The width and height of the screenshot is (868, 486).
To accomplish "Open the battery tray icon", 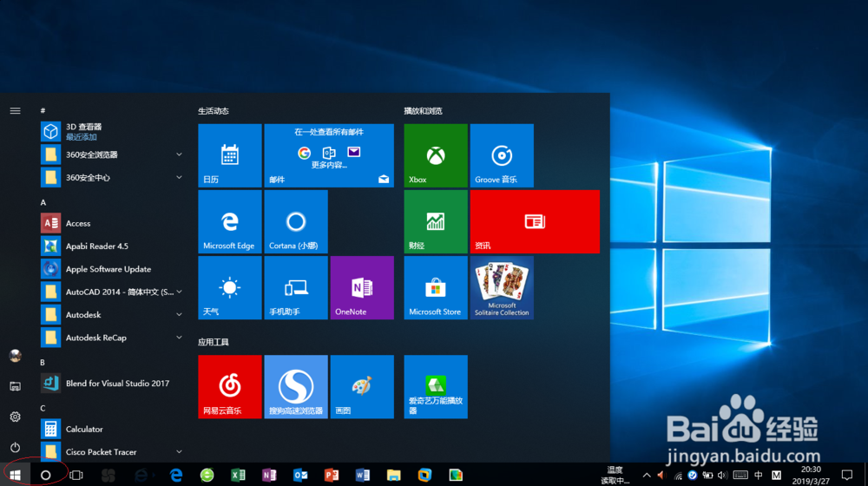I will point(707,475).
